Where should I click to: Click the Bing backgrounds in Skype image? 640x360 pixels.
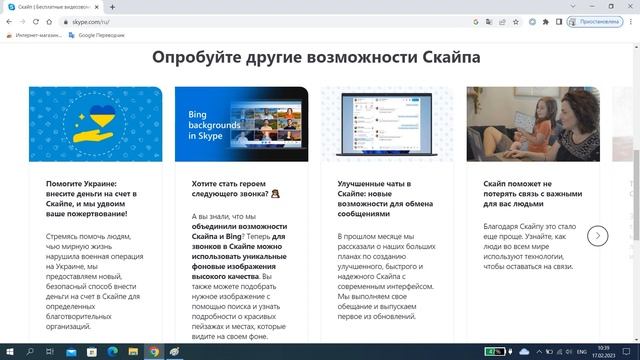[242, 124]
